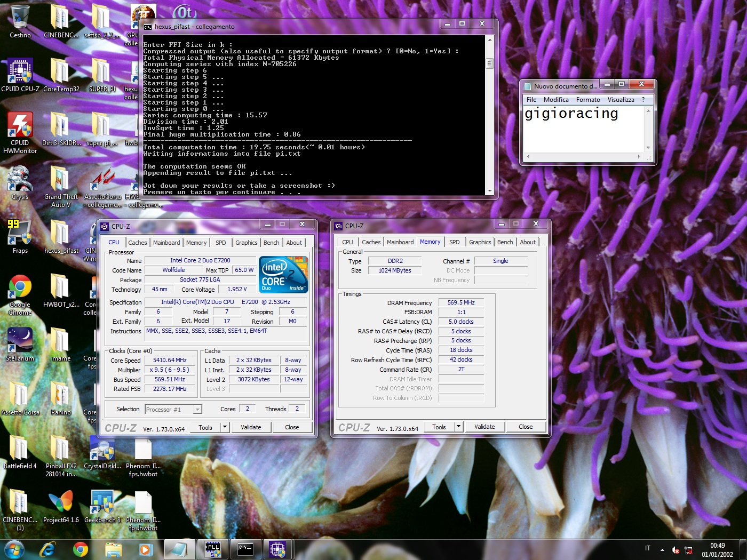Click Close button in left CPU-Z window
This screenshot has width=747, height=560.
[x=292, y=427]
